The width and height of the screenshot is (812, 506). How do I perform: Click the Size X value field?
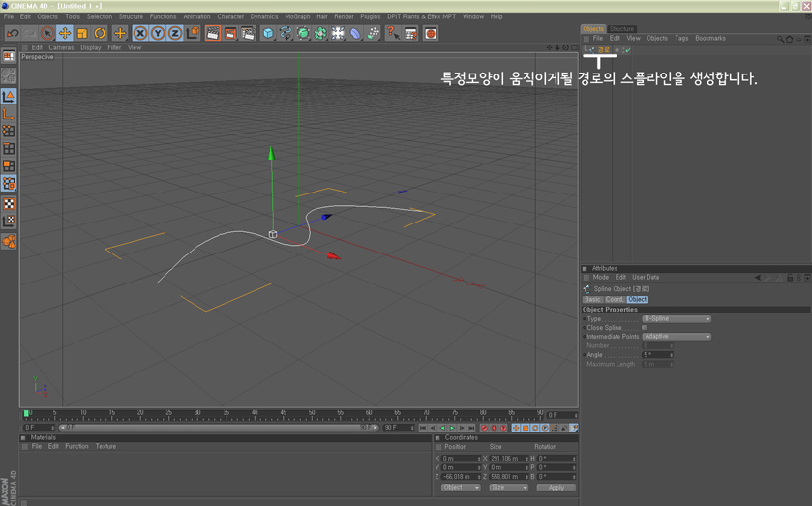508,459
